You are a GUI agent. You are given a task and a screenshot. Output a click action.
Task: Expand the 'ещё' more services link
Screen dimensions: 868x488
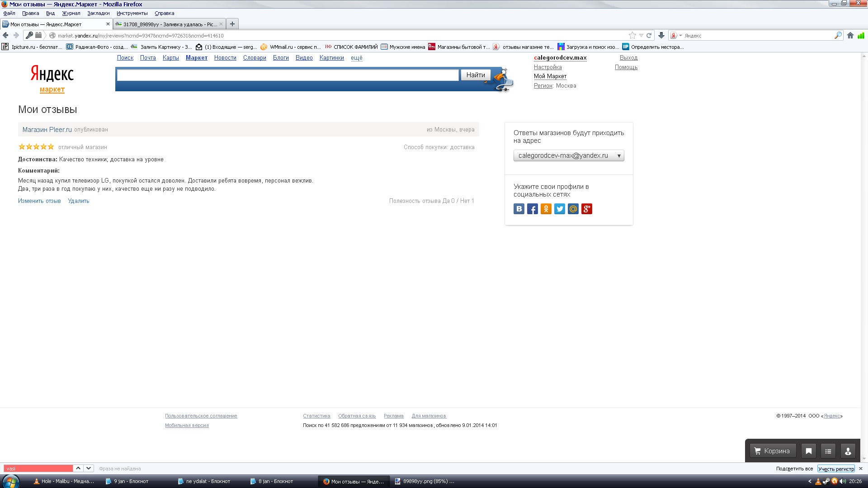point(356,58)
